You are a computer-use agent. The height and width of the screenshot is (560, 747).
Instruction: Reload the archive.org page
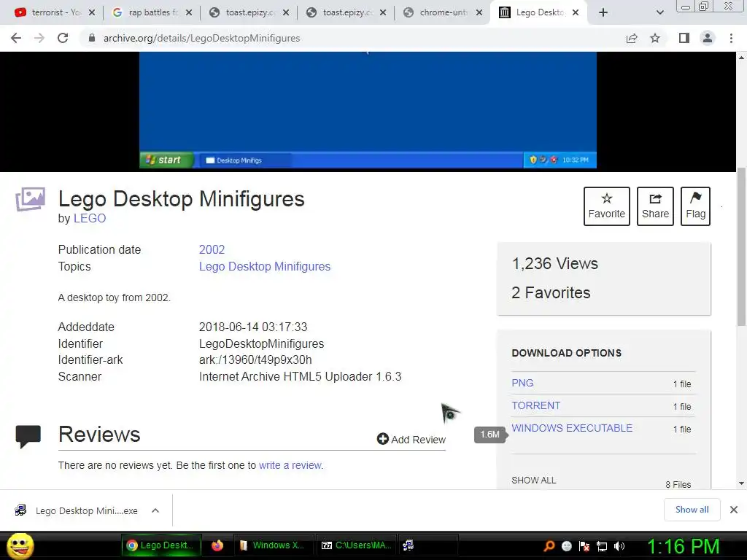coord(63,38)
